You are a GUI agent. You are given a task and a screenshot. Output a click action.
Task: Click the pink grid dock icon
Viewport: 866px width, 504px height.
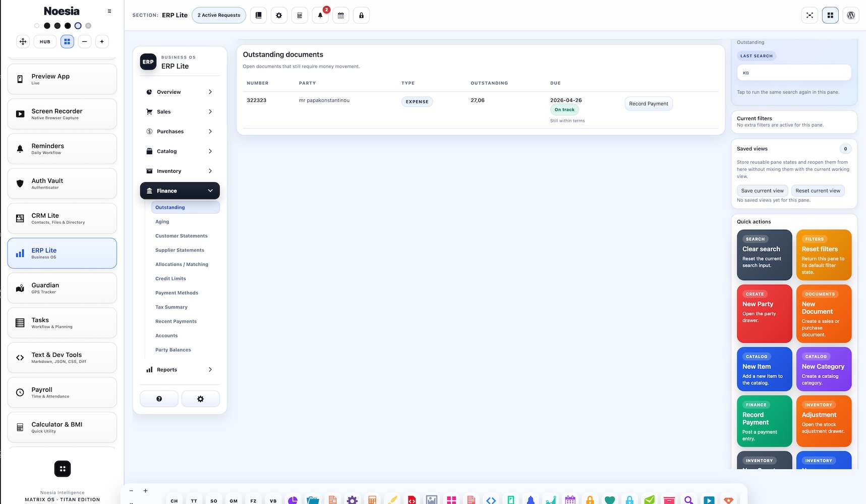pyautogui.click(x=451, y=500)
